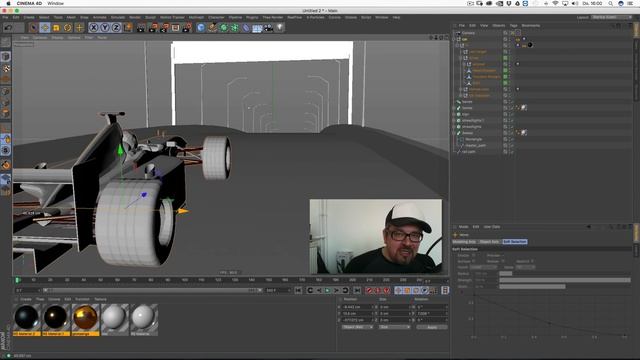Click the Strength slider bar
This screenshot has width=640, height=360.
coord(565,280)
